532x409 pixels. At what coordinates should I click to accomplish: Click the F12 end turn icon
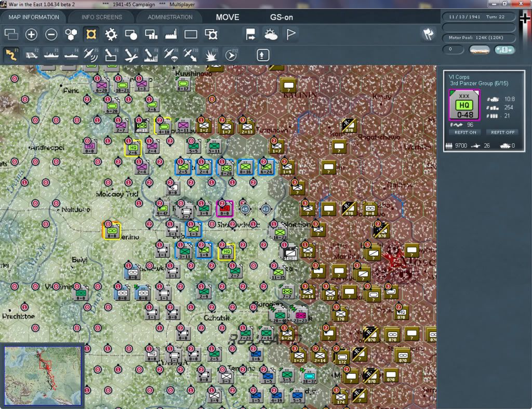231,55
